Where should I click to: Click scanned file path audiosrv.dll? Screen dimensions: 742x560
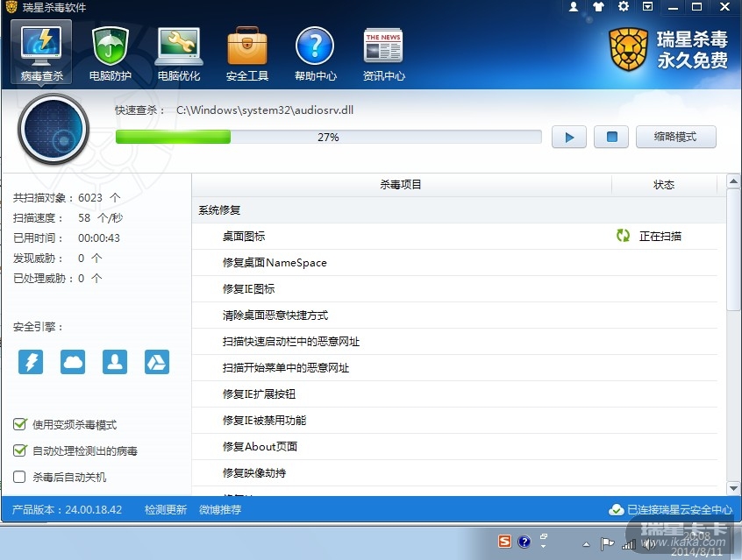point(265,110)
